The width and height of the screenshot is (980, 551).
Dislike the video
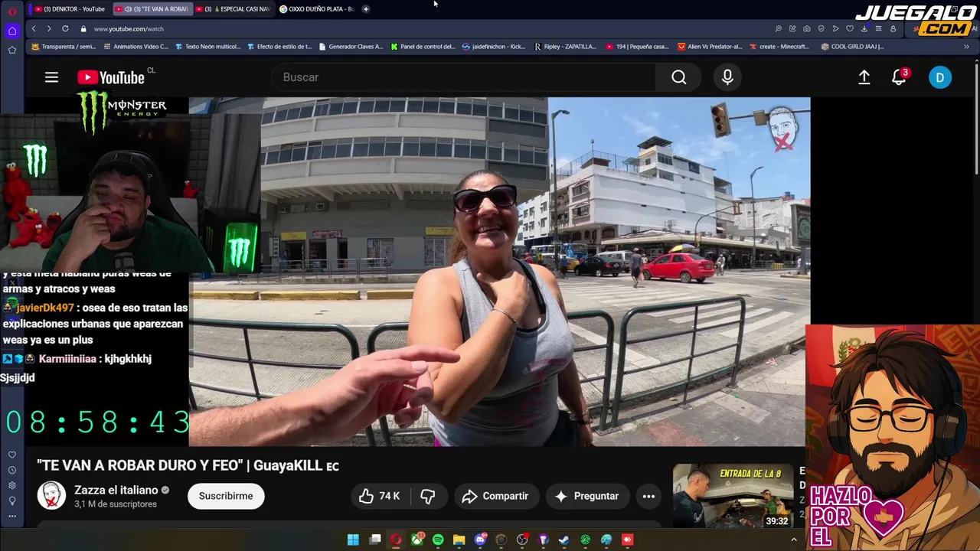(x=428, y=496)
